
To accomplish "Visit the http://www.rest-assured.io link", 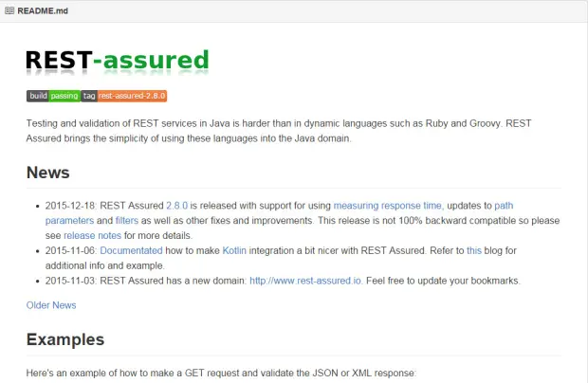I will (x=306, y=281).
